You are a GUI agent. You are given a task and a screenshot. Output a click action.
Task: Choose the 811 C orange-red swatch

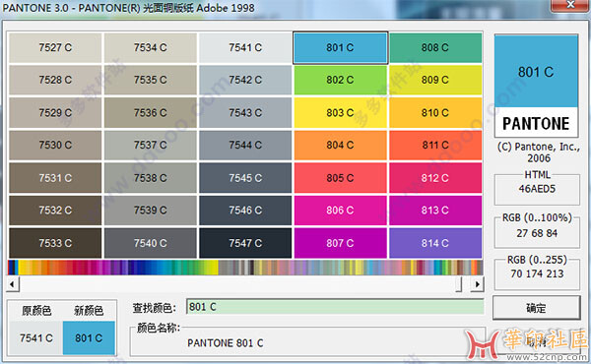(x=435, y=145)
